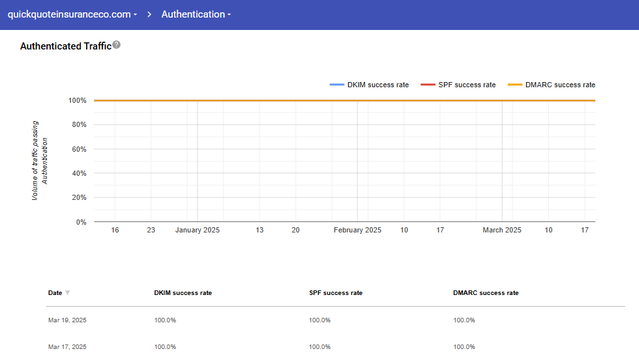The height and width of the screenshot is (364, 639).
Task: Click the breadcrumb chevron separator in header
Action: pyautogui.click(x=149, y=14)
